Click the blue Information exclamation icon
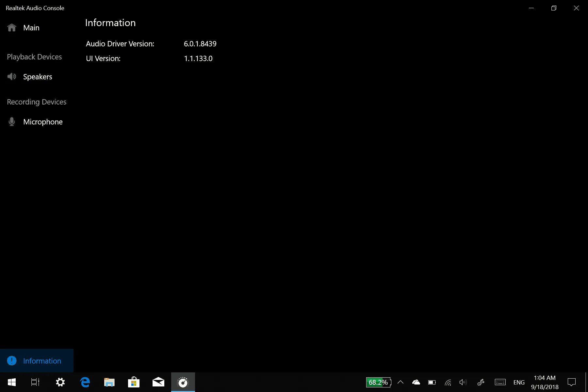This screenshot has height=392, width=588. click(12, 361)
